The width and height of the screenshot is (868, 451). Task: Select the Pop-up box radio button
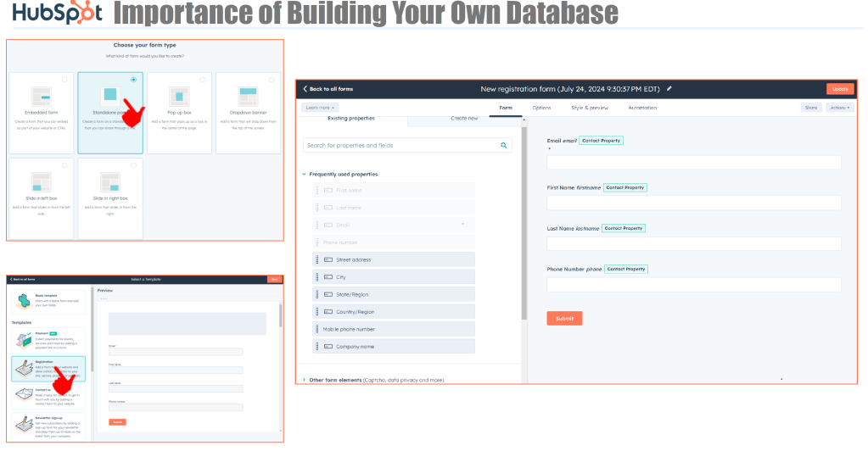(x=202, y=80)
